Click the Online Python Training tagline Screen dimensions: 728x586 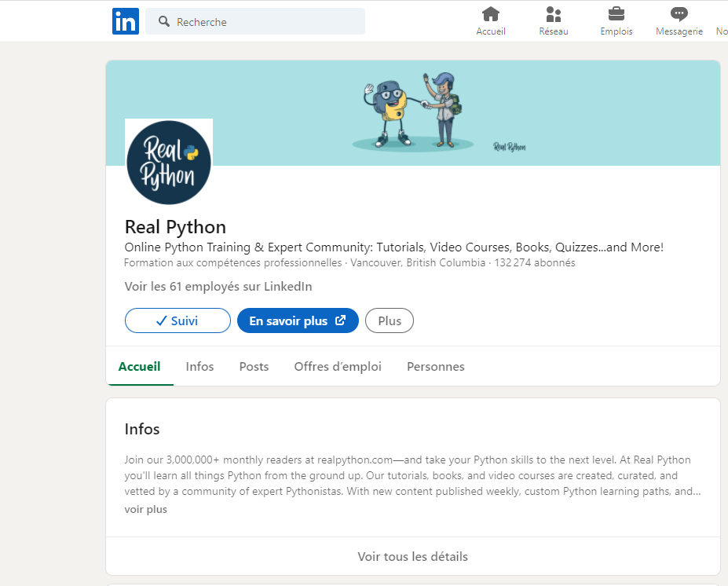(x=394, y=247)
